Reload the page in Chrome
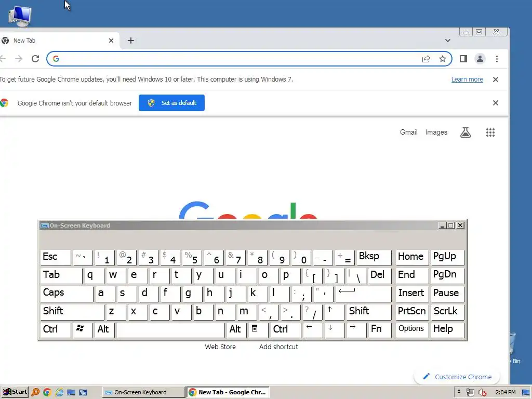The image size is (532, 399). [x=35, y=59]
